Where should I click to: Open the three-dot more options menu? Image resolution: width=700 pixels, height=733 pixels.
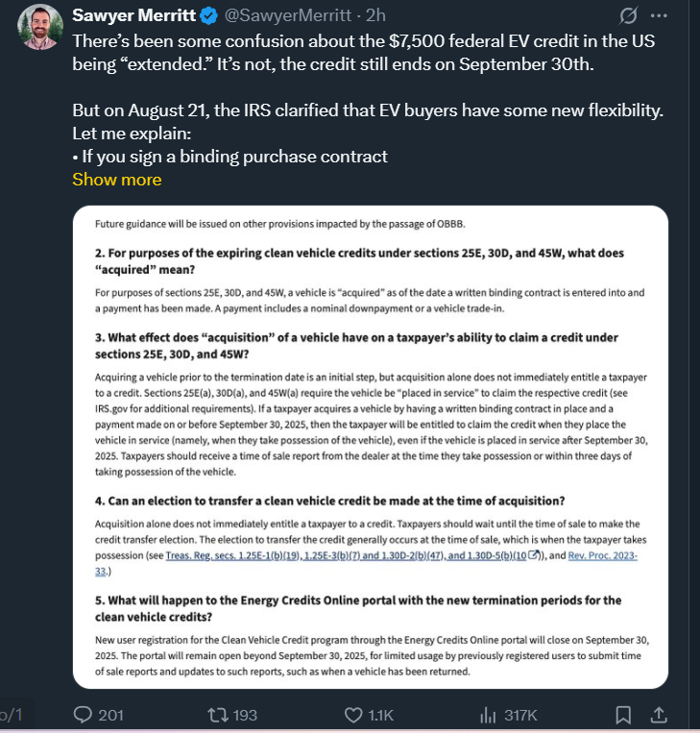click(659, 15)
